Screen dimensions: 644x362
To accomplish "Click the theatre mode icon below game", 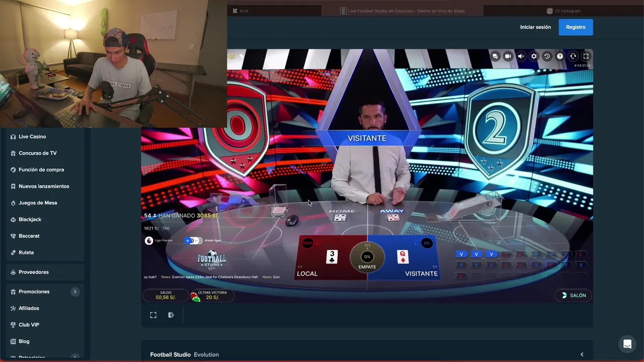I will point(171,315).
